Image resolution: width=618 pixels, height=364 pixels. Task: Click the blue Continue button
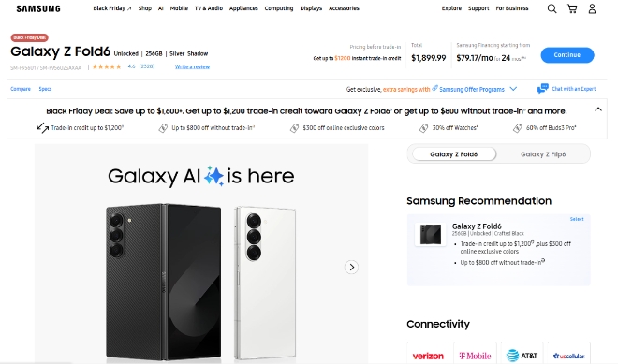click(567, 55)
